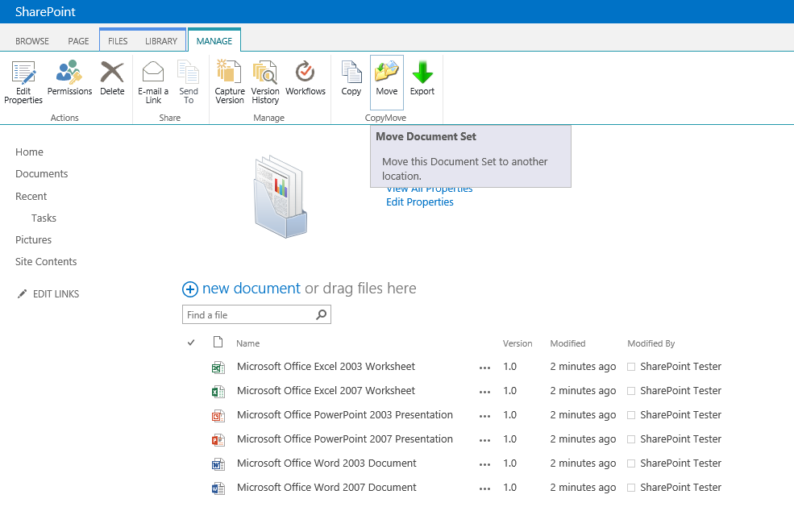Open the ellipsis menu for Excel 2007 Worksheet
This screenshot has height=532, width=794.
[484, 393]
